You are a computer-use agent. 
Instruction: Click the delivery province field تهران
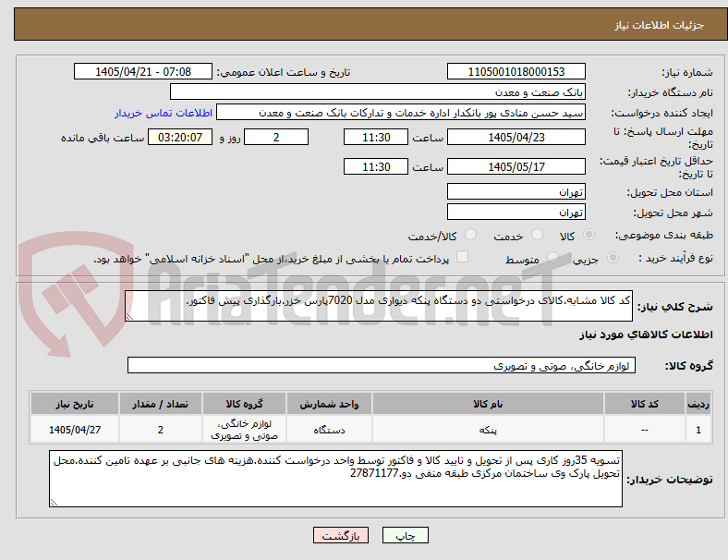pos(516,192)
